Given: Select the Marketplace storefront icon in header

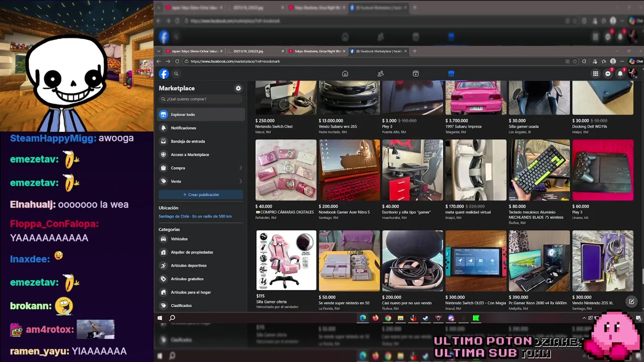Looking at the screenshot, I should [x=451, y=73].
